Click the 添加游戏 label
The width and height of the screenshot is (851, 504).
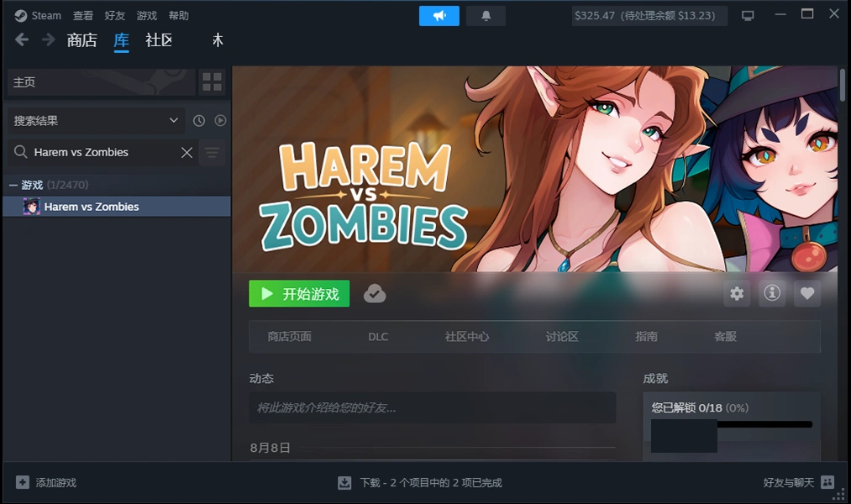click(x=56, y=482)
